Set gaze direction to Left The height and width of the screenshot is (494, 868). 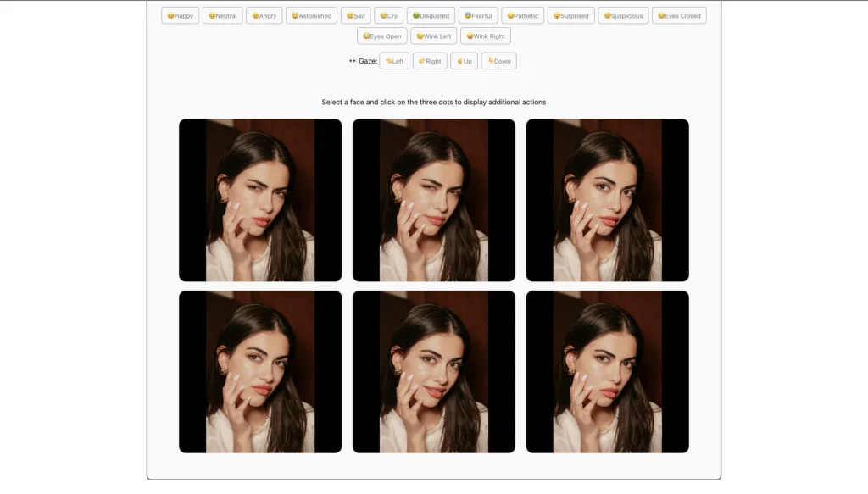pos(394,60)
